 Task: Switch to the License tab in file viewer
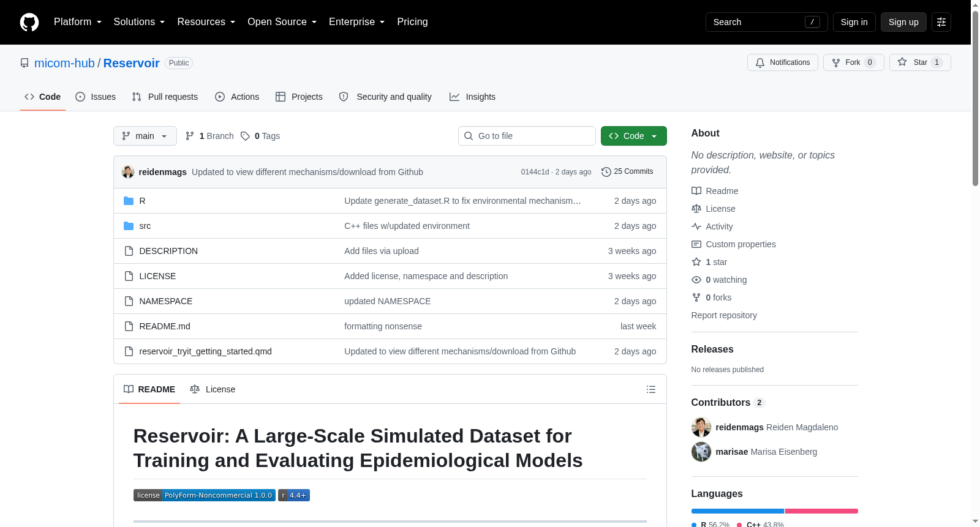[213, 389]
